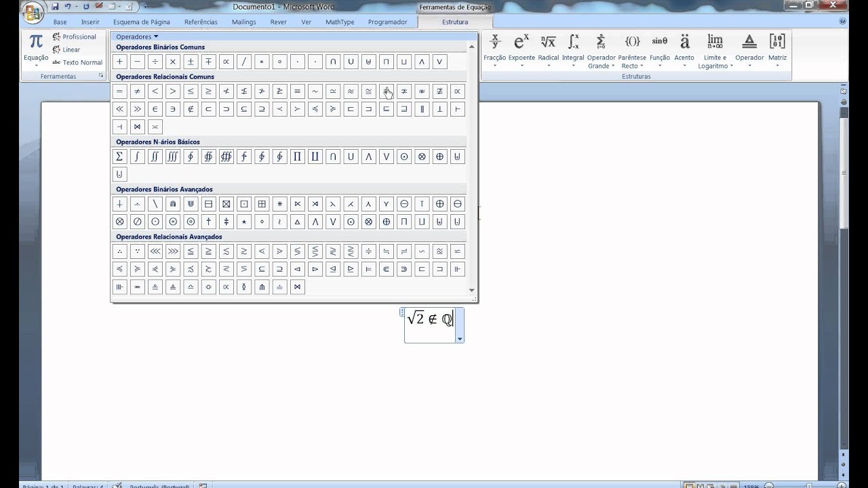This screenshot has height=488, width=868.
Task: Insert the almost-equal ≈ operator
Action: click(351, 91)
